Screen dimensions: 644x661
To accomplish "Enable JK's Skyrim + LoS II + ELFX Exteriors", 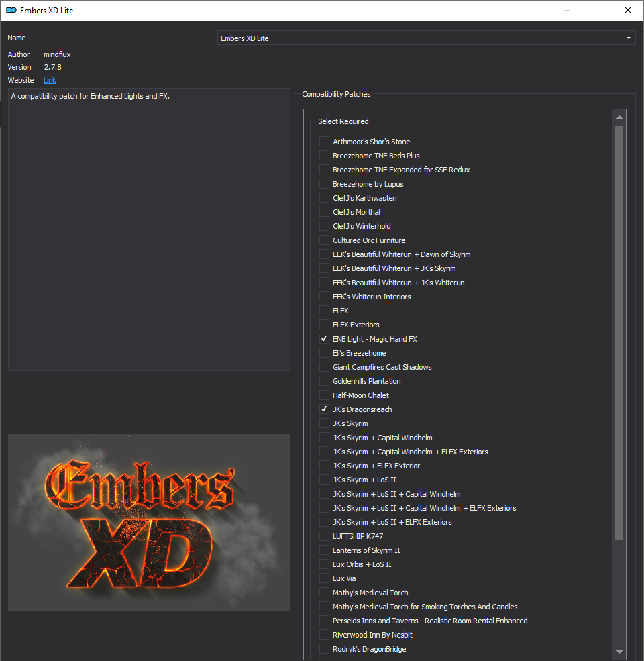I will 324,522.
